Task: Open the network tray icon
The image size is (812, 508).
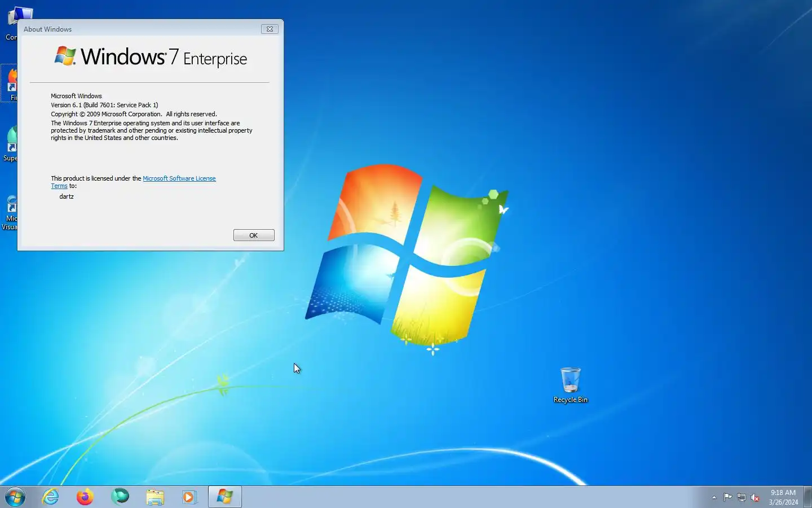Action: pyautogui.click(x=742, y=497)
